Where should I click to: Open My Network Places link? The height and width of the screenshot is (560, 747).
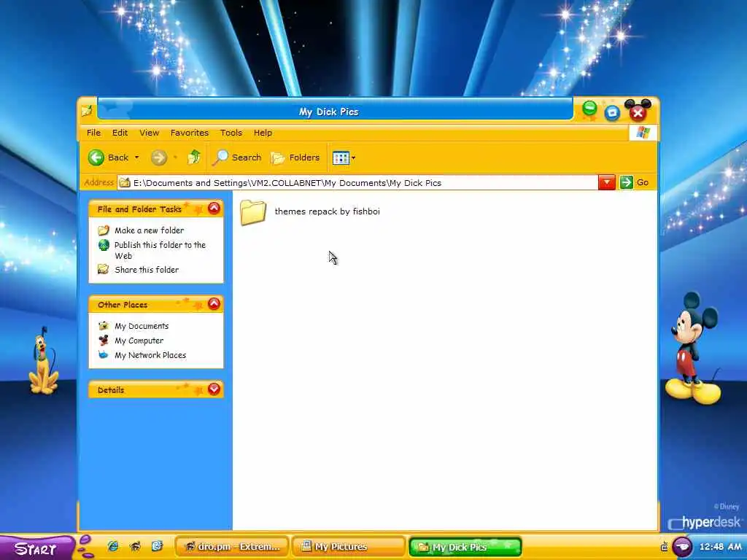150,355
